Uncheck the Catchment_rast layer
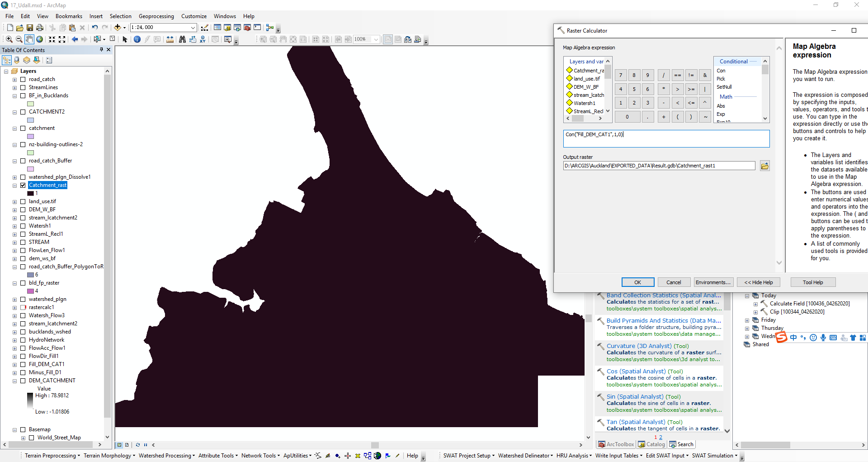868x462 pixels. click(x=23, y=185)
